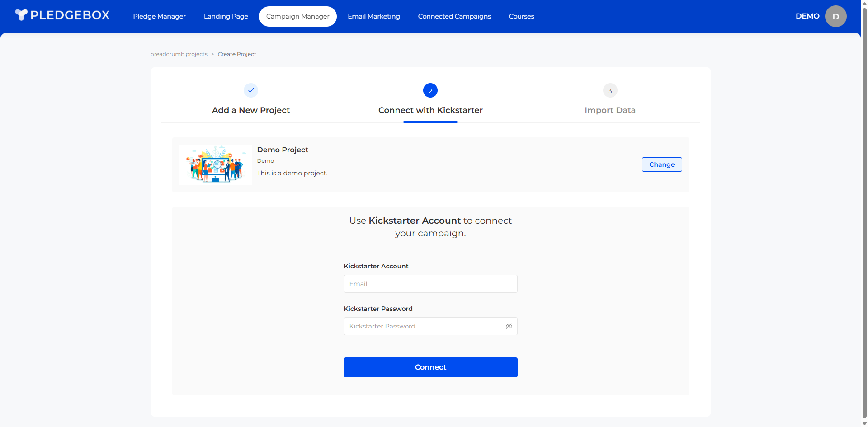This screenshot has width=868, height=427.
Task: Open the Pledge Manager menu
Action: (x=159, y=16)
